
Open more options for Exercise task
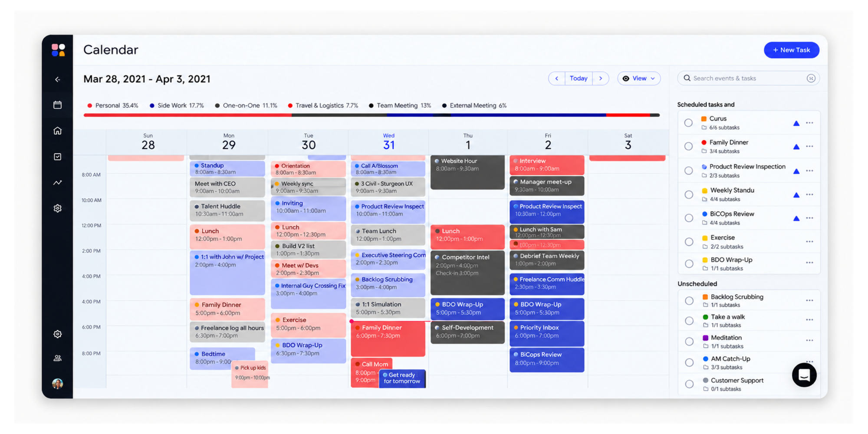(x=809, y=242)
